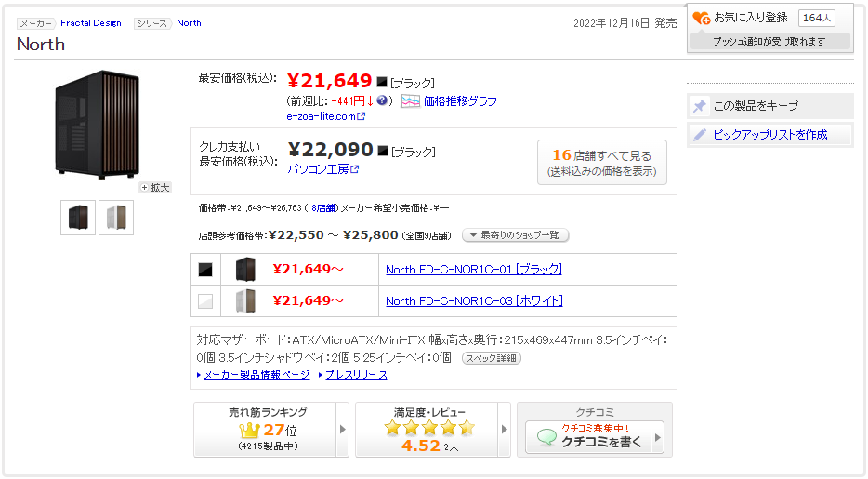Select the black color swatch row
The height and width of the screenshot is (479, 868).
205,270
